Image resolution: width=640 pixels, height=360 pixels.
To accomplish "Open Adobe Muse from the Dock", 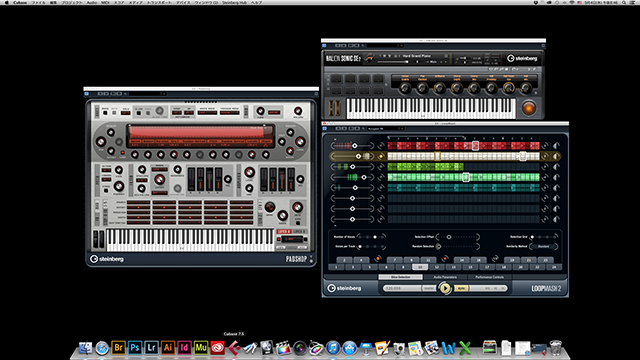I will (201, 348).
